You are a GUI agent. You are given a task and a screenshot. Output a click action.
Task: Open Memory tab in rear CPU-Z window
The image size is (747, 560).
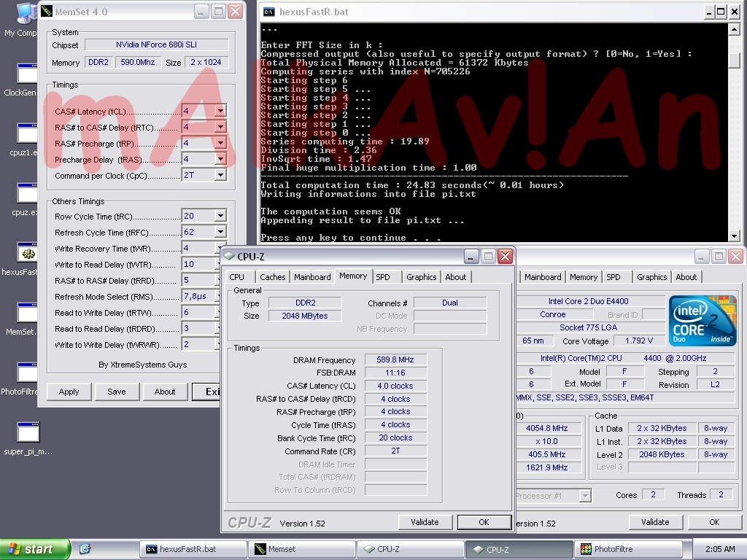click(x=583, y=277)
